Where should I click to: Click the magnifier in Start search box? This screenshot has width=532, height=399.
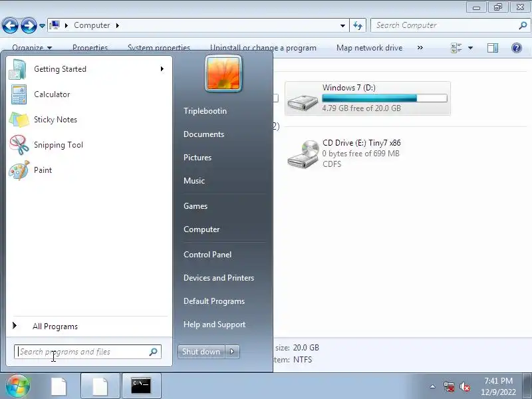point(154,352)
